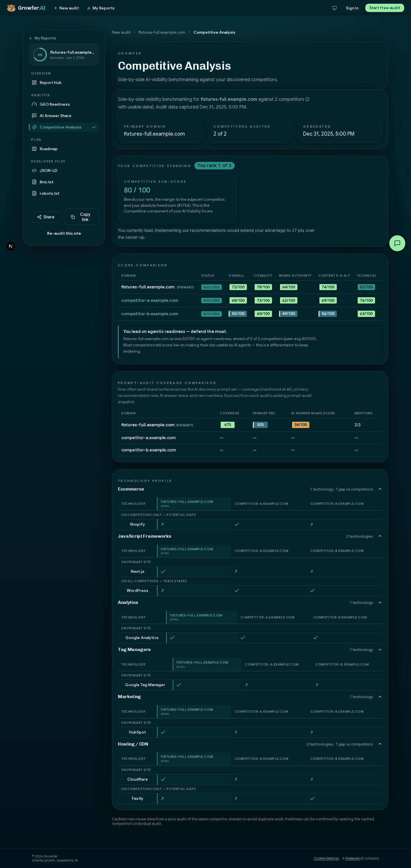Image resolution: width=411 pixels, height=868 pixels.
Task: Click the AI Answer Share chat icon
Action: (34, 116)
